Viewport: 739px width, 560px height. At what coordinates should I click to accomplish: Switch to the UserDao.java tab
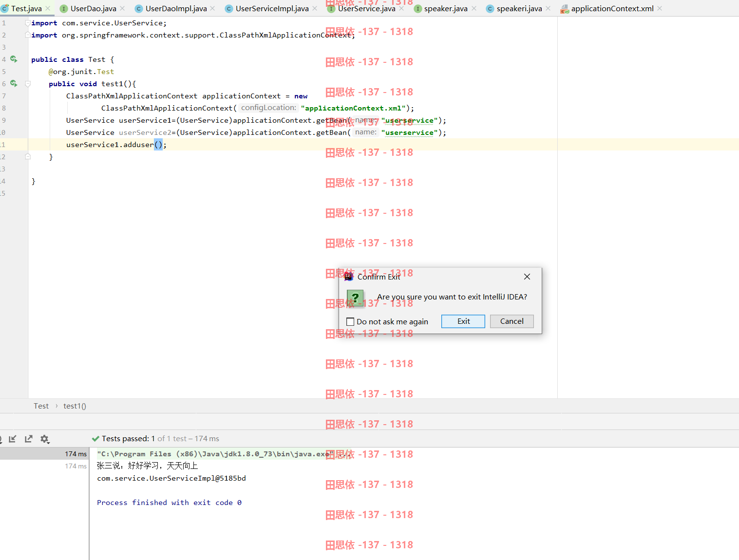point(93,8)
